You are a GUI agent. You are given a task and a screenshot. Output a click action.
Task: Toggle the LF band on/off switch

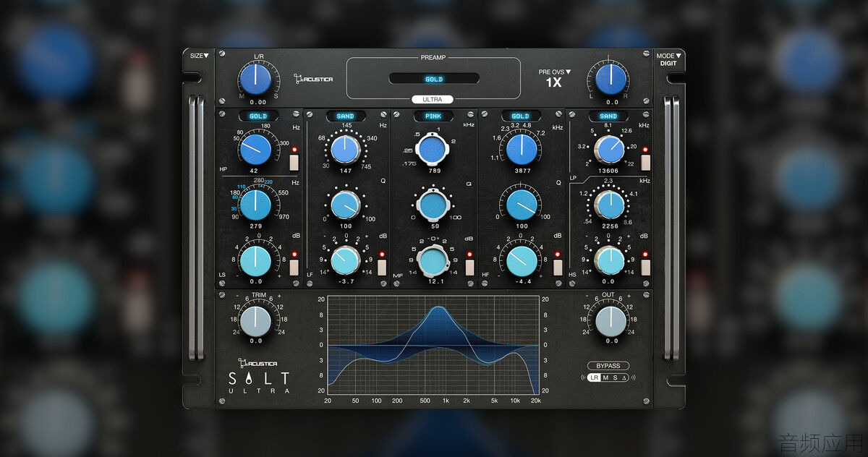pos(381,267)
